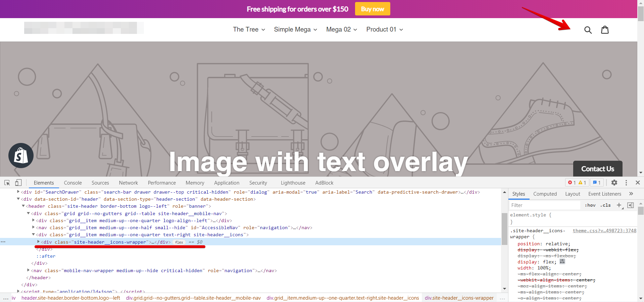
Task: Switch to the Memory tab
Action: click(x=195, y=183)
